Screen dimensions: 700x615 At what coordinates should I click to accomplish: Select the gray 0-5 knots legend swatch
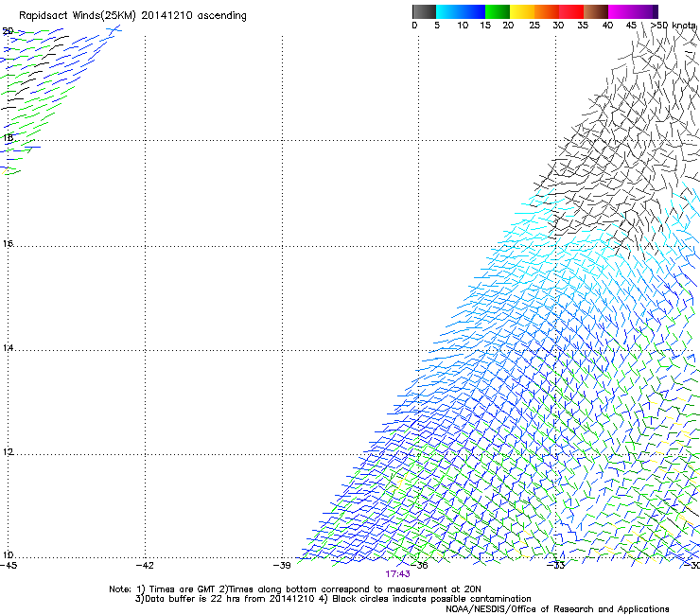click(x=424, y=11)
